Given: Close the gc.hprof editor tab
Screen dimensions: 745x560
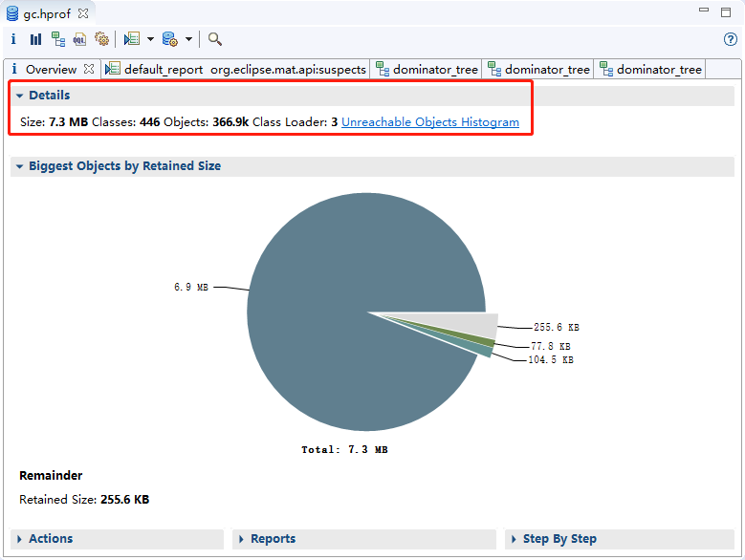Looking at the screenshot, I should click(83, 13).
